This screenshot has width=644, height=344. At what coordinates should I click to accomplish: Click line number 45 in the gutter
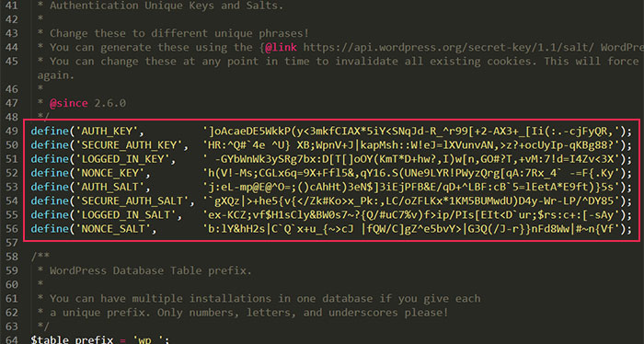coord(12,61)
